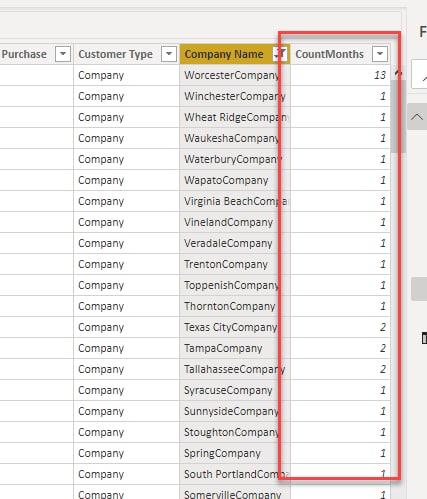
Task: Select the Texas CityCompany cell
Action: click(x=235, y=327)
